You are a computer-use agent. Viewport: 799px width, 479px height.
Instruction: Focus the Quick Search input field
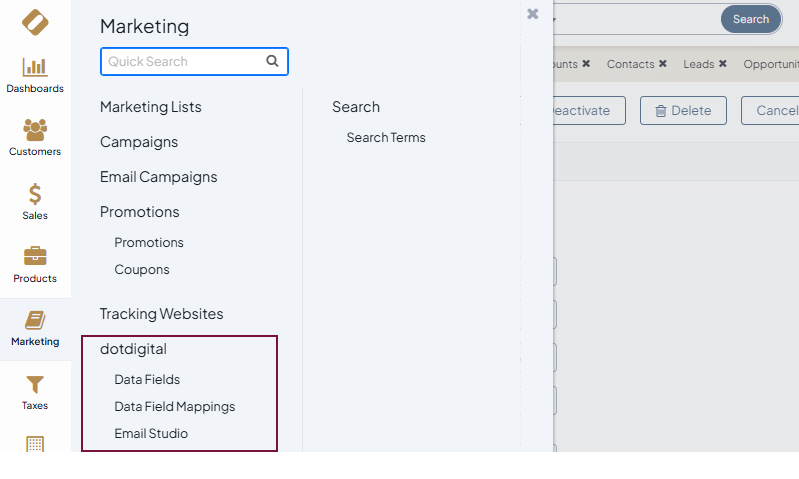point(183,61)
